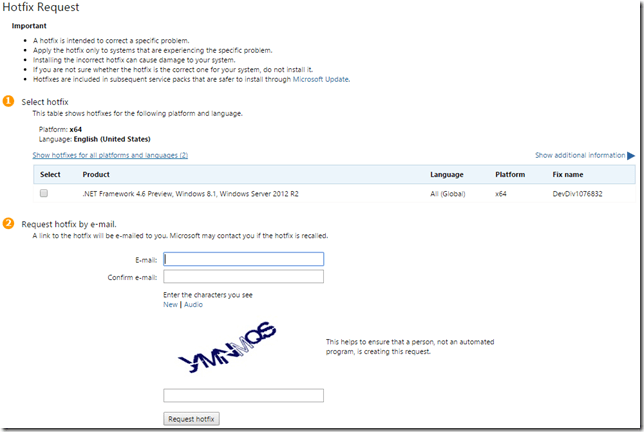Click into the Confirm e-mail field
The width and height of the screenshot is (644, 432).
point(243,276)
